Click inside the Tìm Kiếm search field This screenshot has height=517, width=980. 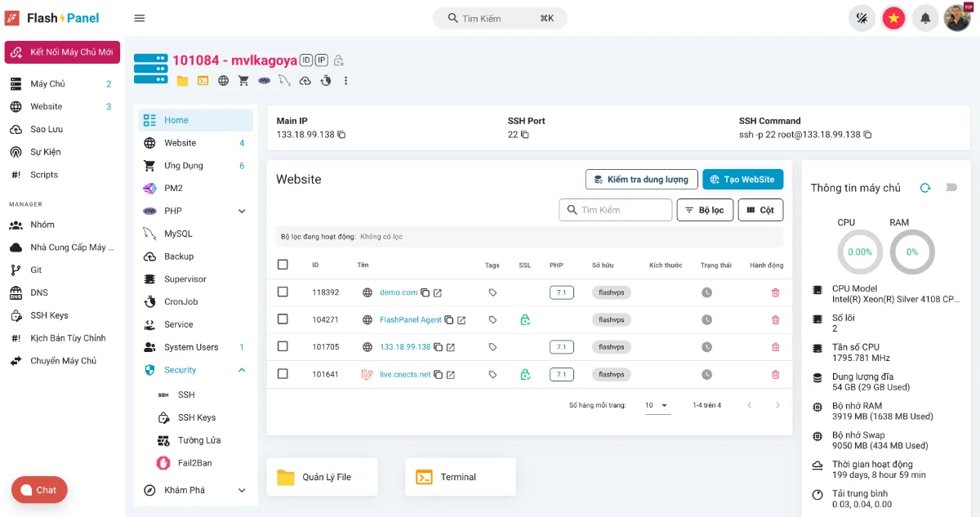point(499,17)
